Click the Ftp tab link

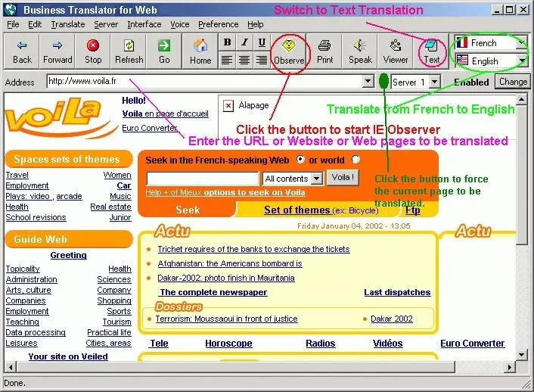[x=412, y=210]
